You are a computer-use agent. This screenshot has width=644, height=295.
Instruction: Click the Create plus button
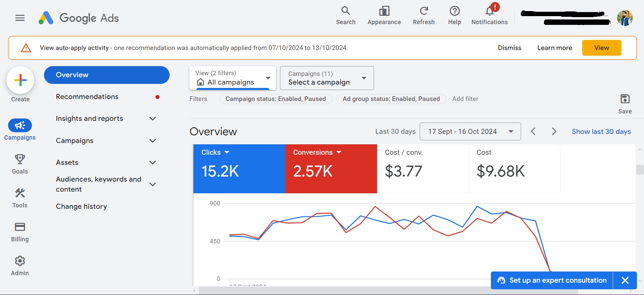click(x=20, y=80)
